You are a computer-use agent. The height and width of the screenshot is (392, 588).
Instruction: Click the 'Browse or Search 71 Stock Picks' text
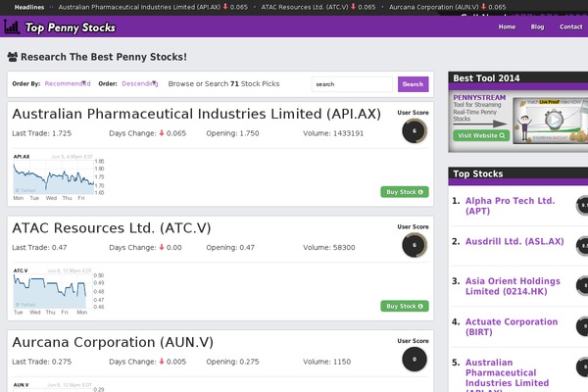click(x=223, y=83)
